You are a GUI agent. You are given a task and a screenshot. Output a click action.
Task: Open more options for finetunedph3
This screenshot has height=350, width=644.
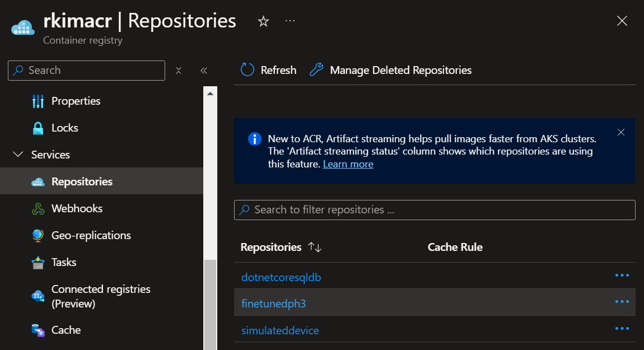pyautogui.click(x=622, y=302)
